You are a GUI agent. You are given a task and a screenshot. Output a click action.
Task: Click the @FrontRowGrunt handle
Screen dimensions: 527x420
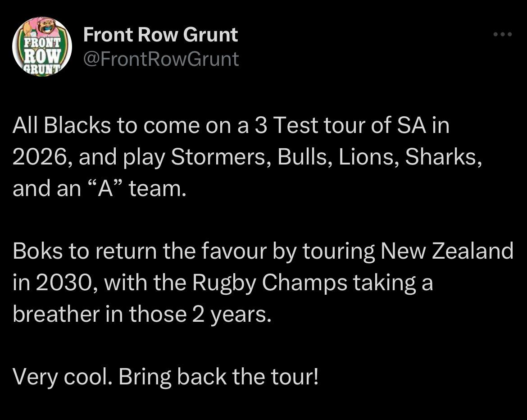pyautogui.click(x=161, y=59)
